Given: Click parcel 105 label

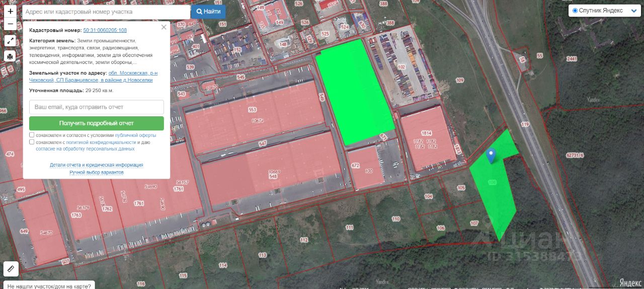Looking at the screenshot, I should coord(461,187).
